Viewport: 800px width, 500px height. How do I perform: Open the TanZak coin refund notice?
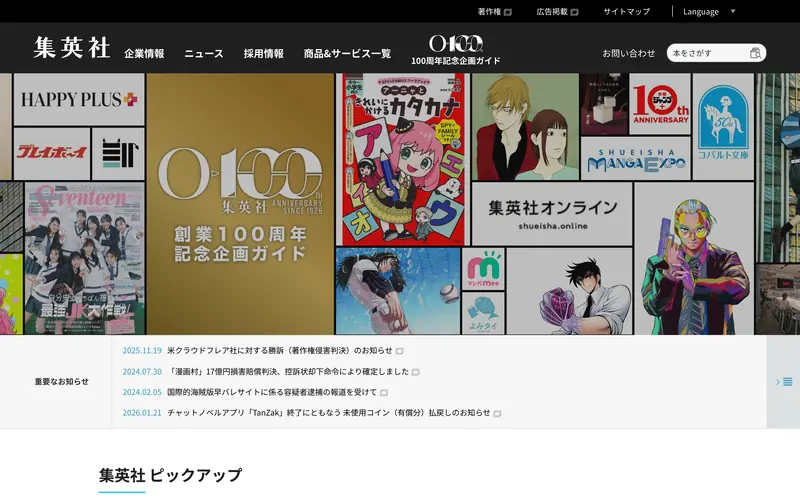point(329,413)
